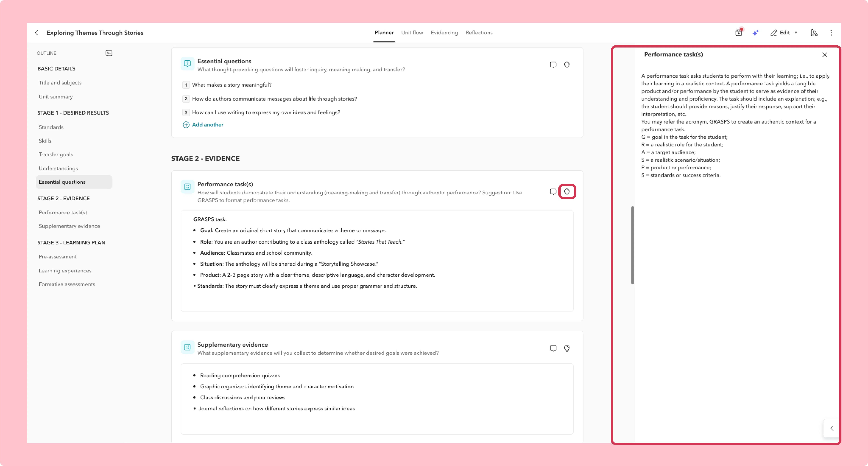Screen dimensions: 868x466
Task: Click the help panel vertical scrollbar
Action: [x=632, y=245]
